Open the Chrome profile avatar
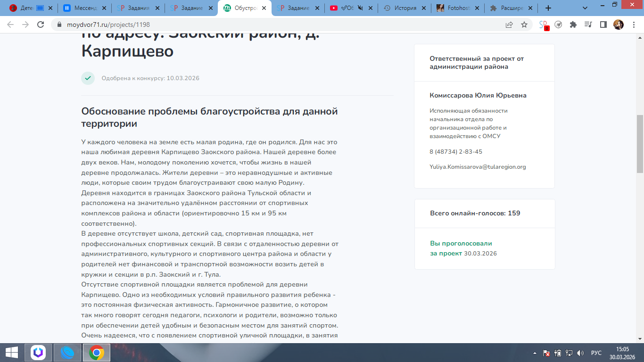Screen dimensions: 644x362 [x=618, y=25]
